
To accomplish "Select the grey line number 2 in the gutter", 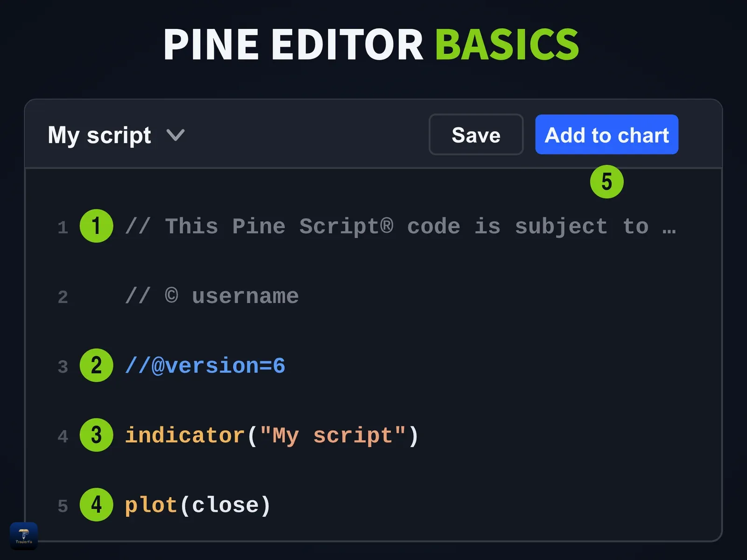I will pos(63,297).
